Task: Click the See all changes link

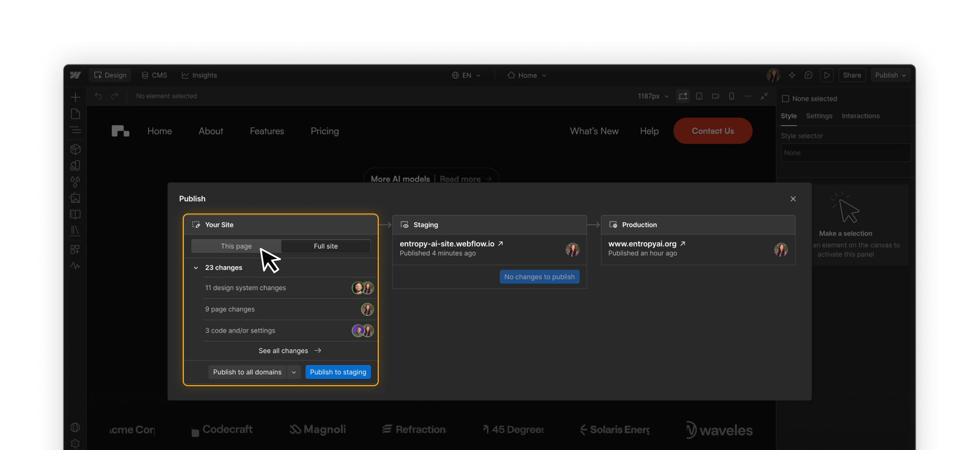Action: click(x=290, y=351)
